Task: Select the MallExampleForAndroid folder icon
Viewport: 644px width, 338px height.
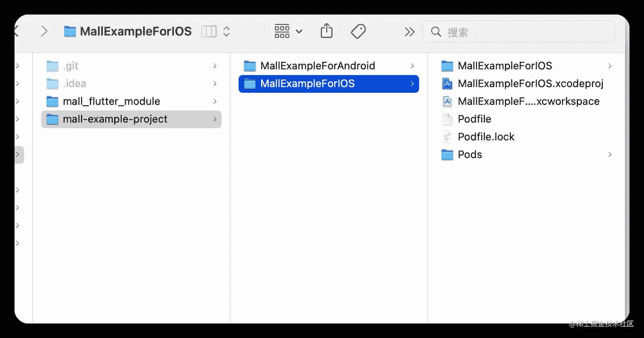Action: 250,66
